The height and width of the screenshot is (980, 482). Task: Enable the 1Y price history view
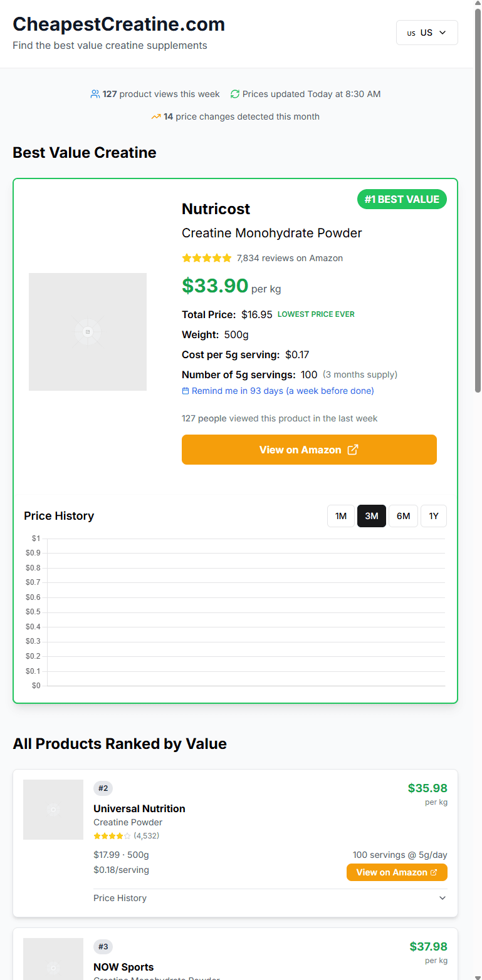pos(434,515)
